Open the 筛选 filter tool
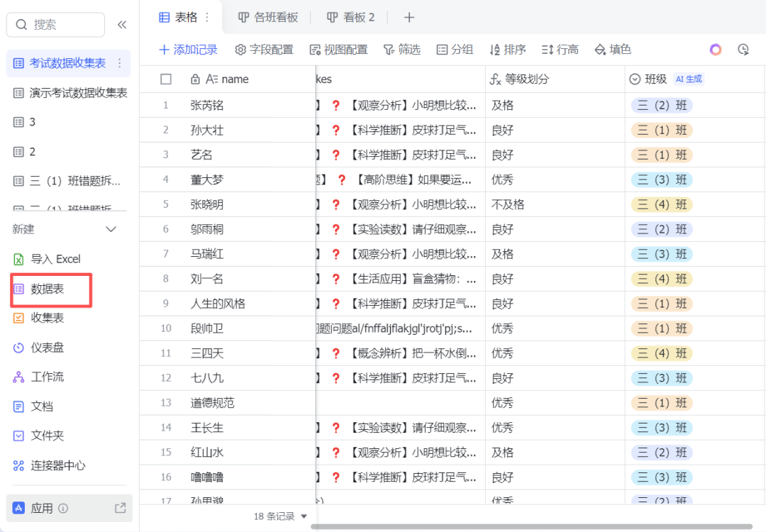Viewport: 766px width, 532px height. point(402,50)
